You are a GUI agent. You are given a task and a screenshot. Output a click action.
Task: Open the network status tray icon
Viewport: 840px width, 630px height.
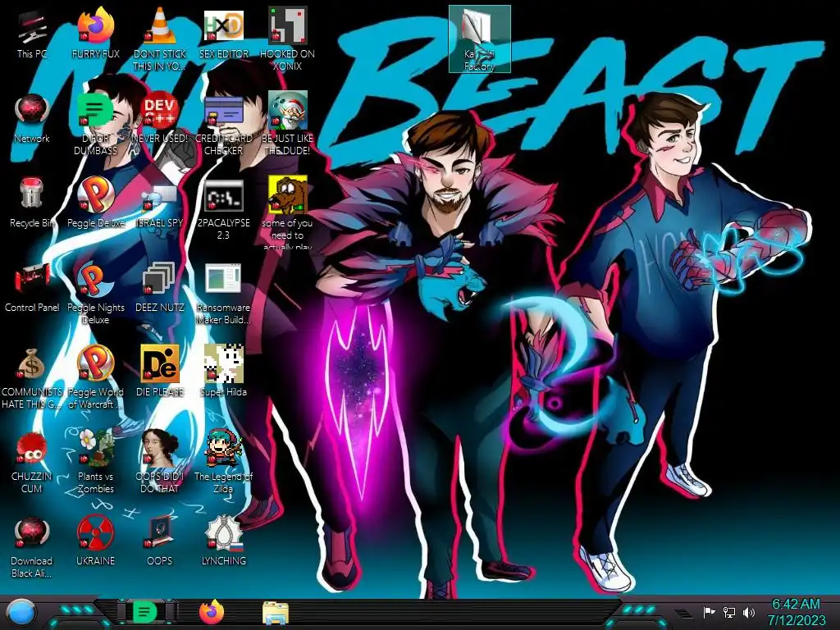pos(729,612)
